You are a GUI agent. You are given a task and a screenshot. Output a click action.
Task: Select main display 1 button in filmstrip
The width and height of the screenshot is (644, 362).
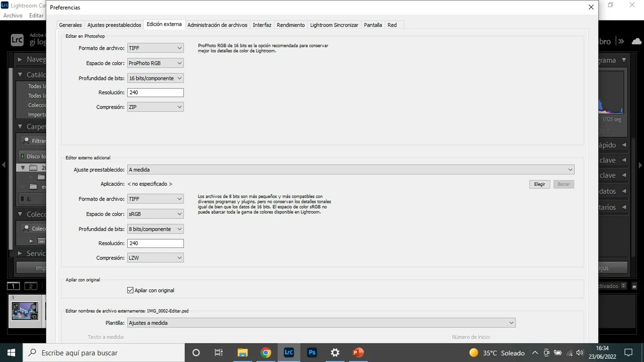14,286
